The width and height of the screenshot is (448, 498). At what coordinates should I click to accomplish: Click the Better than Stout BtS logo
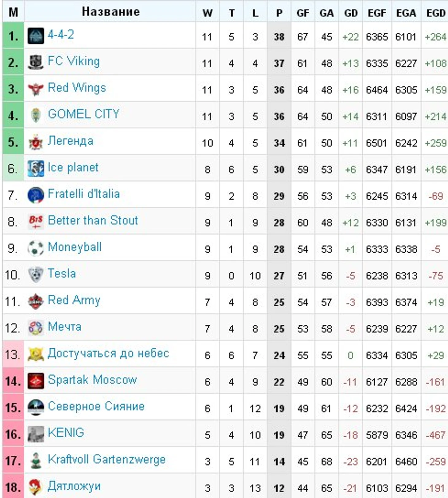[x=36, y=222]
